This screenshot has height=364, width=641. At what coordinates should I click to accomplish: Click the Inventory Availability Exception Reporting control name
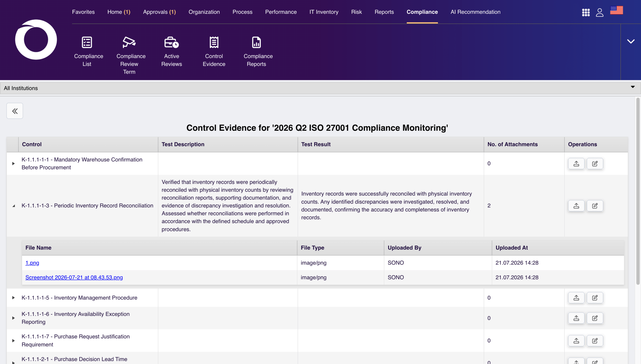coord(76,318)
